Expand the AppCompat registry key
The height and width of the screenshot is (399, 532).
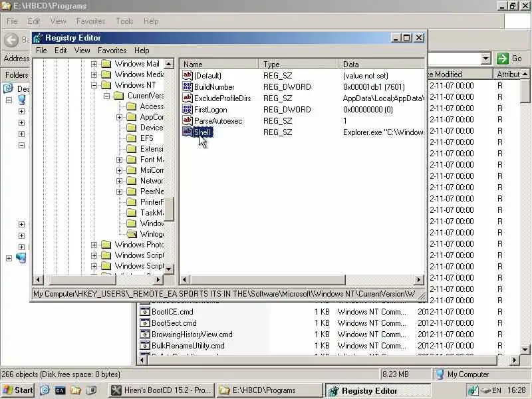click(x=120, y=117)
